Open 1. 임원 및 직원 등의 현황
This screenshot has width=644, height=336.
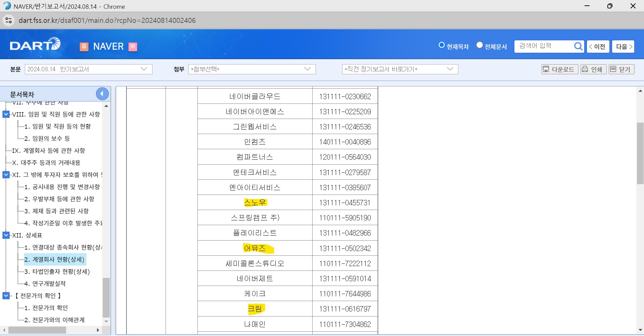point(57,126)
